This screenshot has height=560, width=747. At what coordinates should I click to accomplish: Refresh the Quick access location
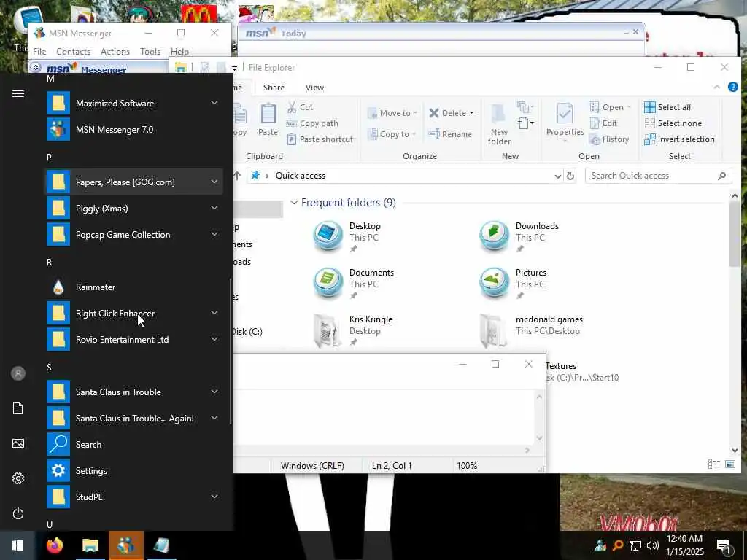point(570,176)
